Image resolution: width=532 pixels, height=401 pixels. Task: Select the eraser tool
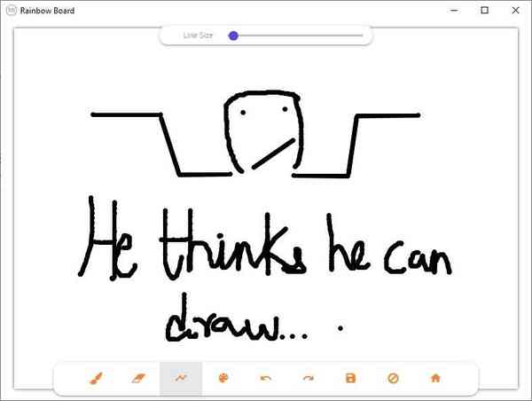click(x=137, y=379)
